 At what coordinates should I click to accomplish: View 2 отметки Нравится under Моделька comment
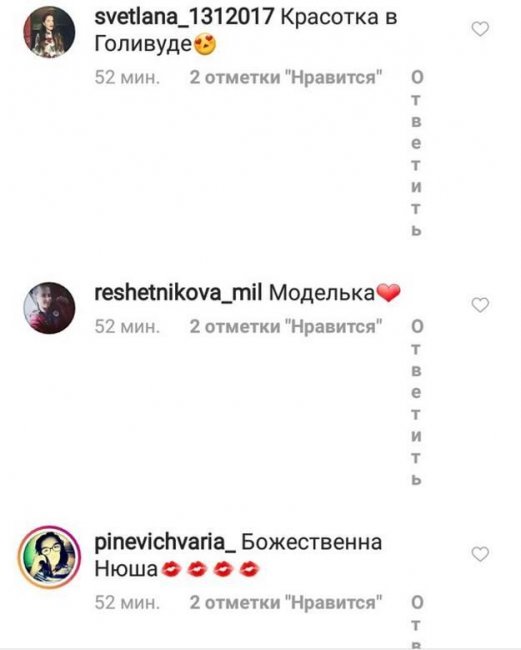point(286,327)
